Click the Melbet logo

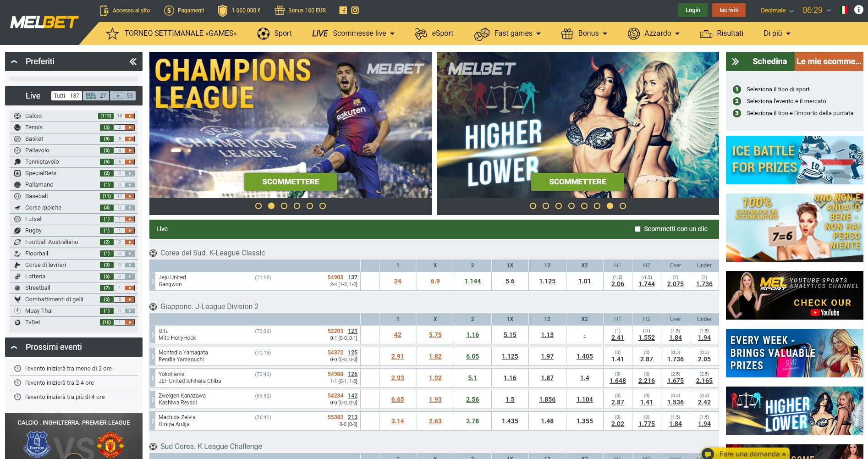pos(44,22)
